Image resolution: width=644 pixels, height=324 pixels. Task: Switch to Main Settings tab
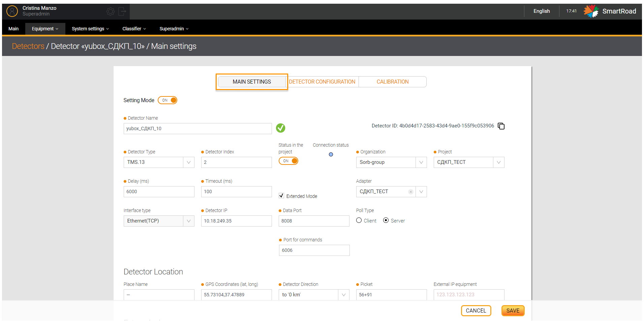pos(252,82)
